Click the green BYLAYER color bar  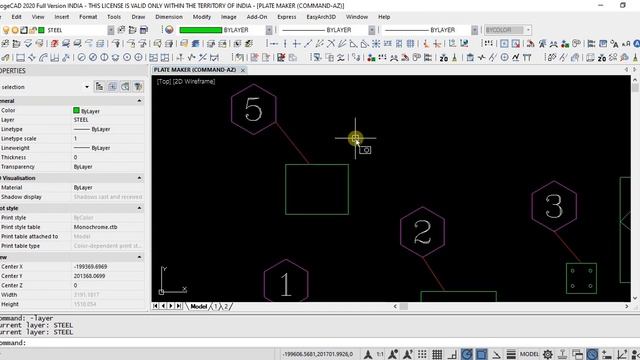pyautogui.click(x=200, y=30)
